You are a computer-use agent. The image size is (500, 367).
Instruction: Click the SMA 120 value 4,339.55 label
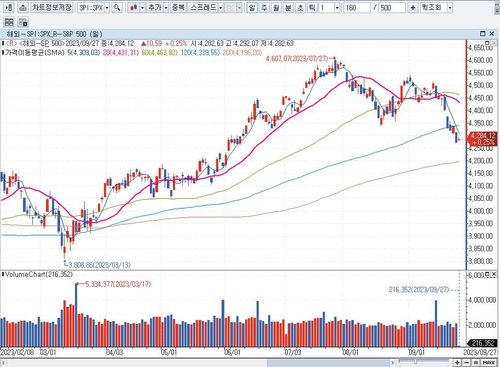tap(200, 53)
